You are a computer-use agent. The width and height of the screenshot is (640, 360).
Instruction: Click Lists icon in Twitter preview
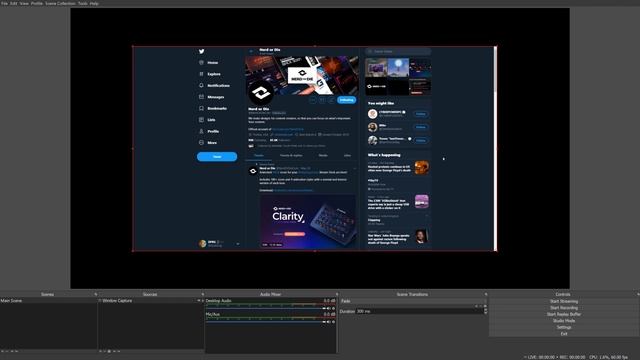point(201,120)
